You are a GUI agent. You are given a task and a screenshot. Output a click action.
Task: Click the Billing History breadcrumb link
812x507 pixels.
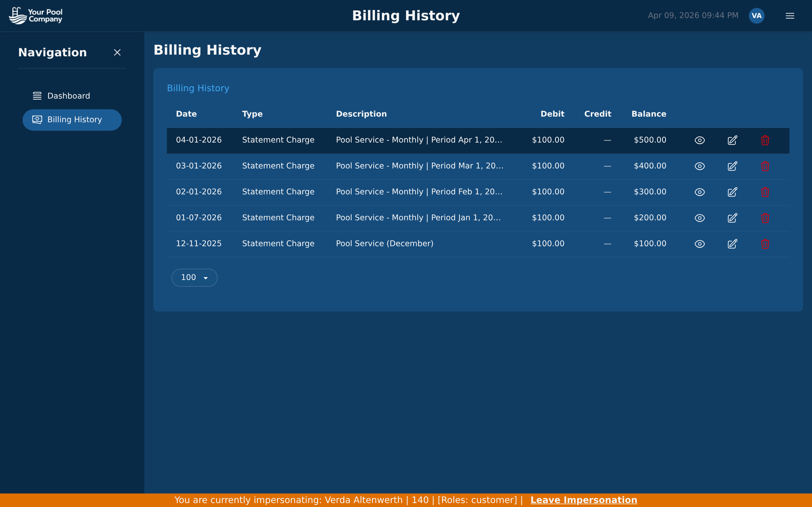198,88
